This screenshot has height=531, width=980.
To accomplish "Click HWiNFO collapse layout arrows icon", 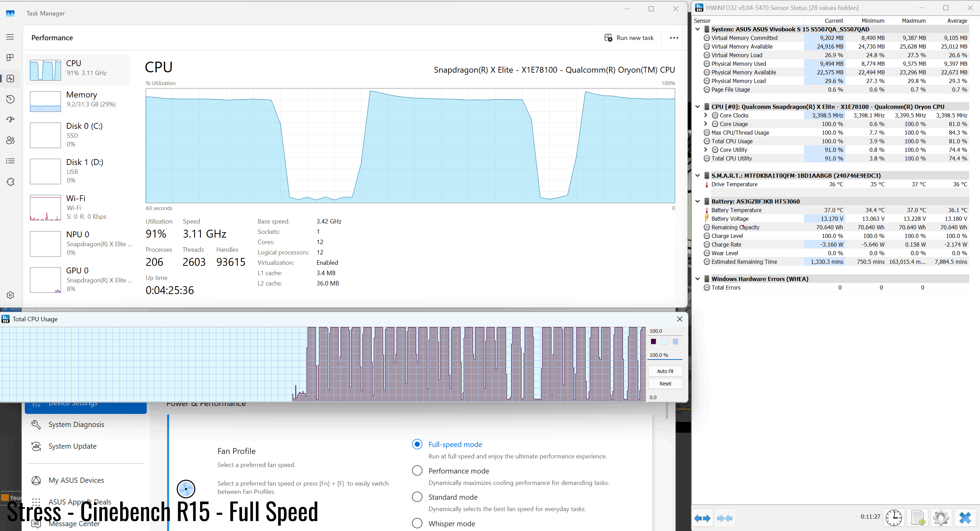I will pyautogui.click(x=724, y=518).
